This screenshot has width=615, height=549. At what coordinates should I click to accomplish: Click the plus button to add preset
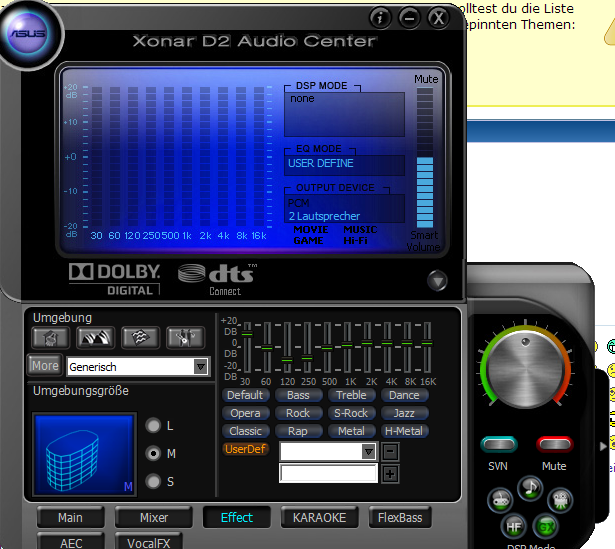click(x=390, y=474)
